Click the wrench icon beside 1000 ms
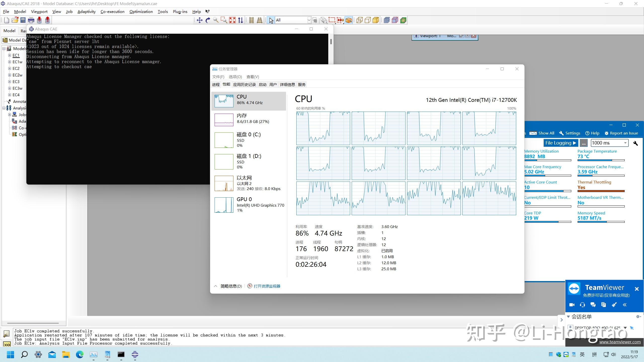The height and width of the screenshot is (362, 644). 636,143
